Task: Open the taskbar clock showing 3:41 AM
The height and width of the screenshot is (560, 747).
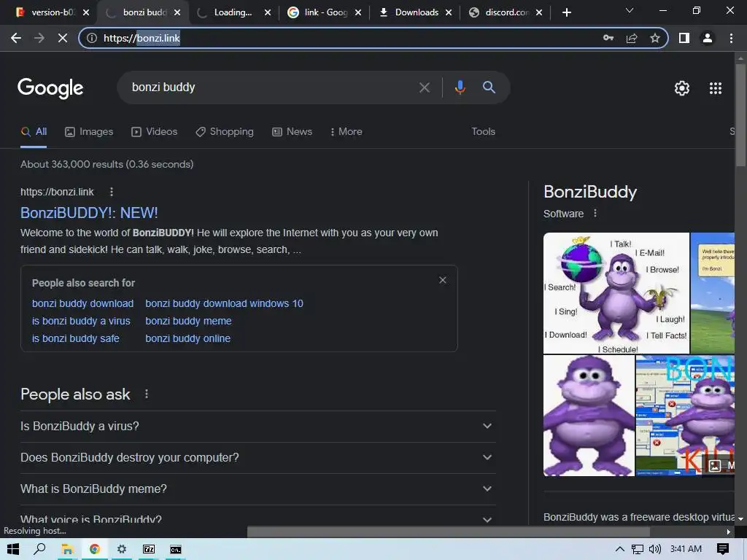Action: pos(686,549)
